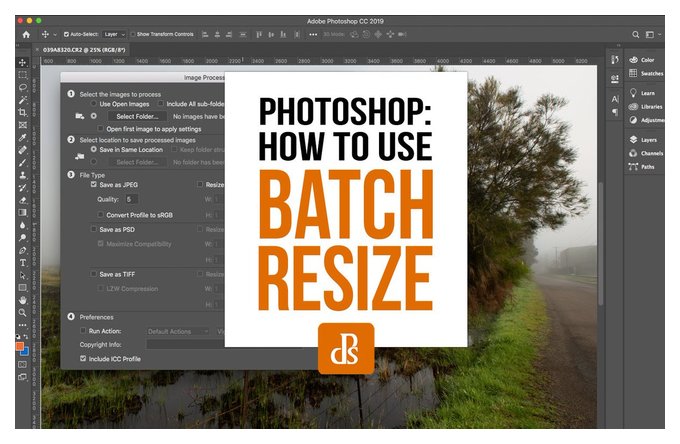The width and height of the screenshot is (680, 444).
Task: Enable the Run Action checkbox
Action: 83,330
